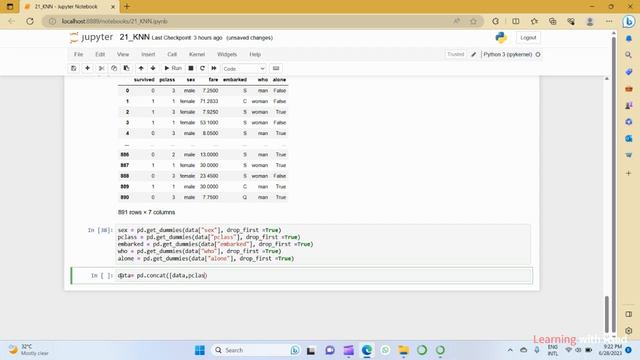This screenshot has height=360, width=640.
Task: Click the get_dummies code cell
Action: [323, 244]
